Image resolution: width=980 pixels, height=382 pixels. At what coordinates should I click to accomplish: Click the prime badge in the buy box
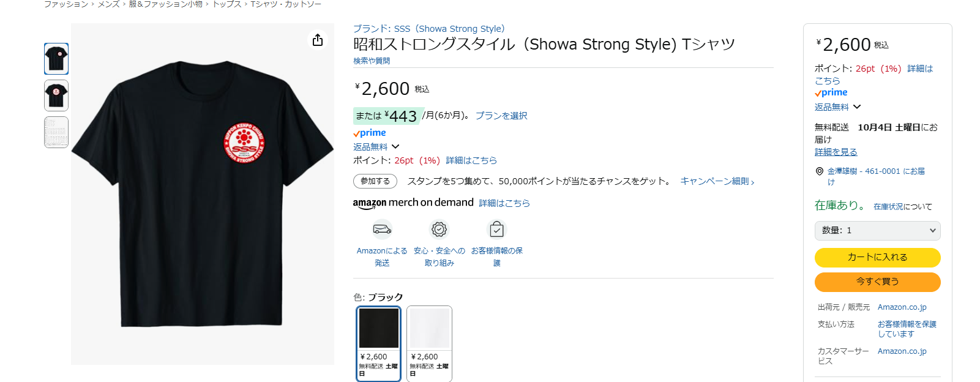tap(831, 92)
